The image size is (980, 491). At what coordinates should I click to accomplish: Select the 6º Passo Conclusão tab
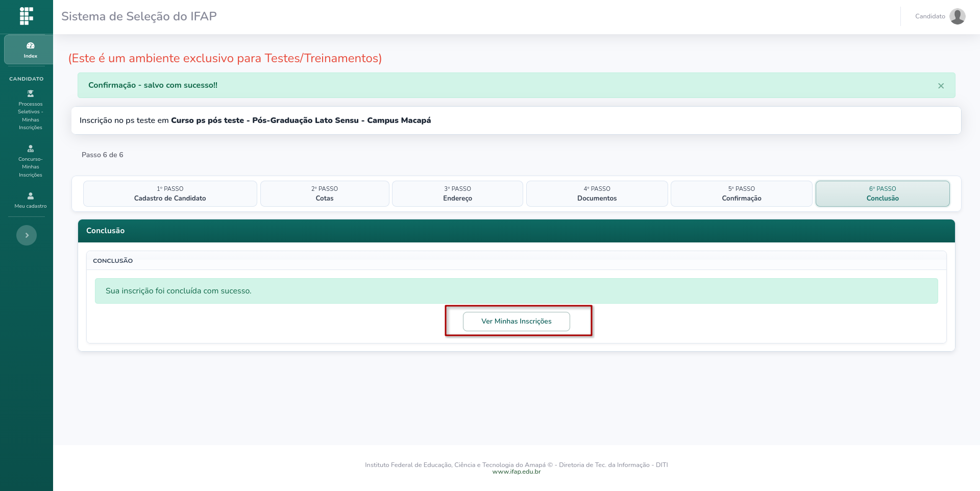click(883, 193)
